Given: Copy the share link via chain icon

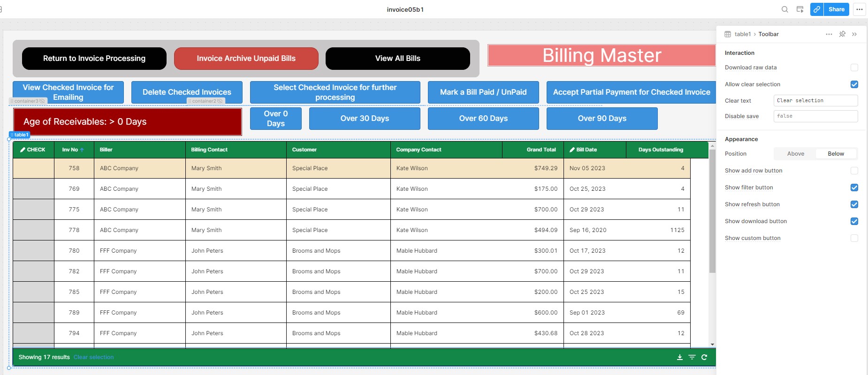Looking at the screenshot, I should (x=817, y=9).
